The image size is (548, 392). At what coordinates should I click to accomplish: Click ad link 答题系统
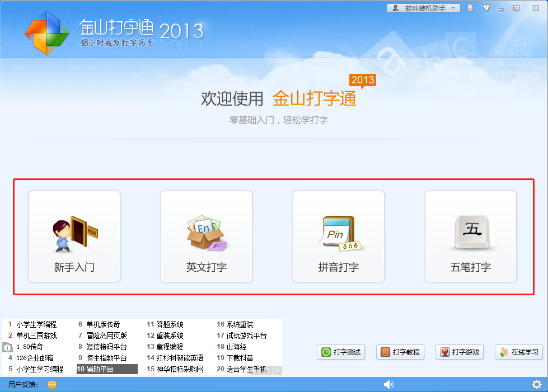[170, 324]
